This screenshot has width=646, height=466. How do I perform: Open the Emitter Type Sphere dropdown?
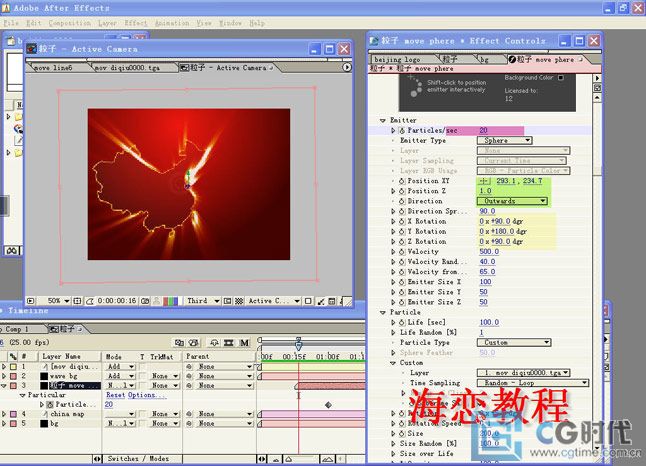pos(505,141)
